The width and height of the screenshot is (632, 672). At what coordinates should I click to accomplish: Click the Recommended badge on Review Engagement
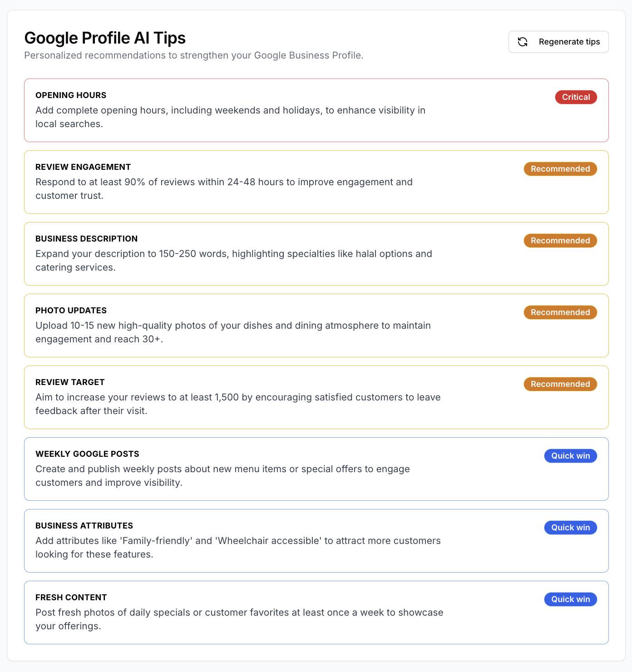[x=560, y=168]
